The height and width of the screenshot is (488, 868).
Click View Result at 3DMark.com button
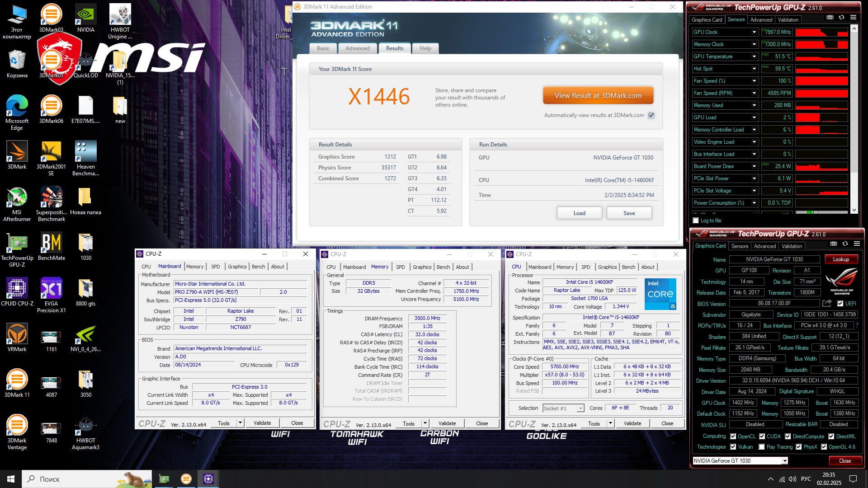point(598,96)
